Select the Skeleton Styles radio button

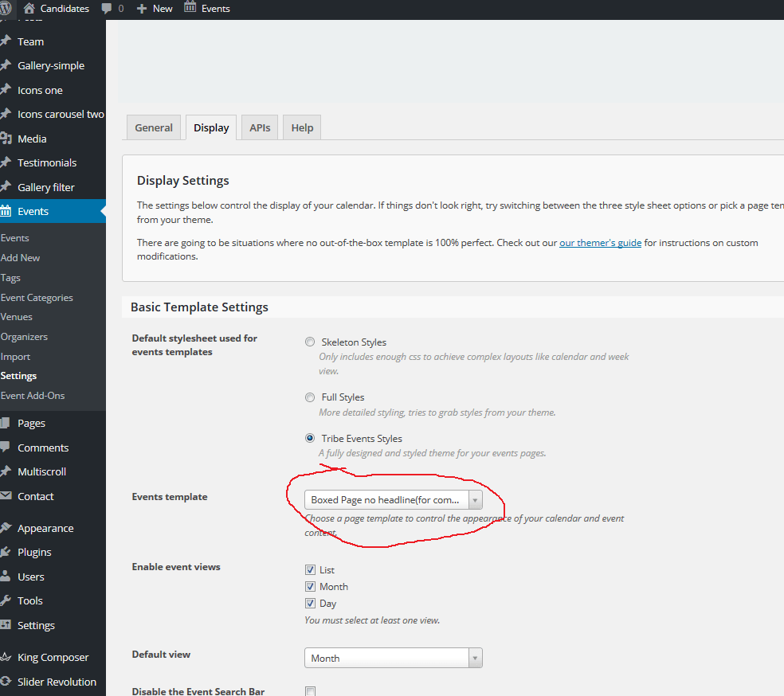click(x=310, y=342)
